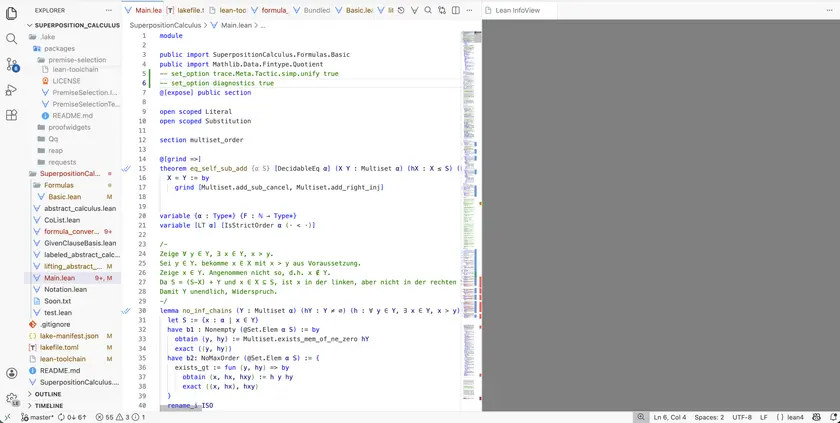The image size is (840, 423).
Task: Click the split editor icon in toolbar
Action: tap(456, 10)
